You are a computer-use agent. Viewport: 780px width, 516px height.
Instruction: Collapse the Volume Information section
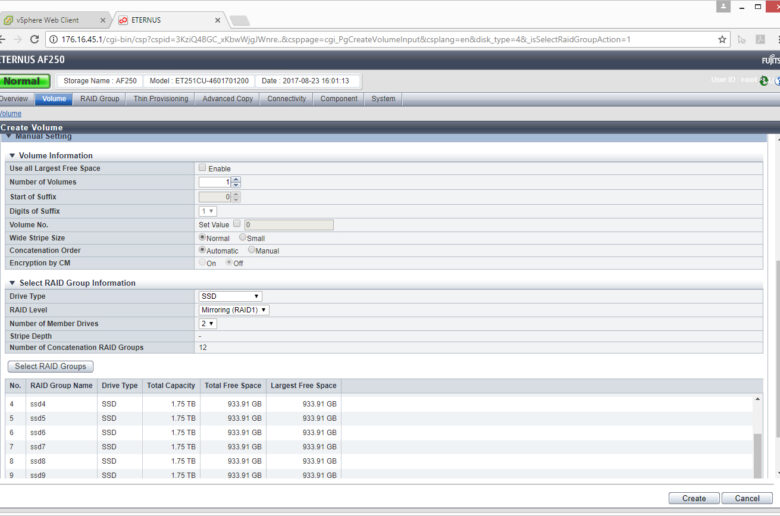click(x=12, y=156)
